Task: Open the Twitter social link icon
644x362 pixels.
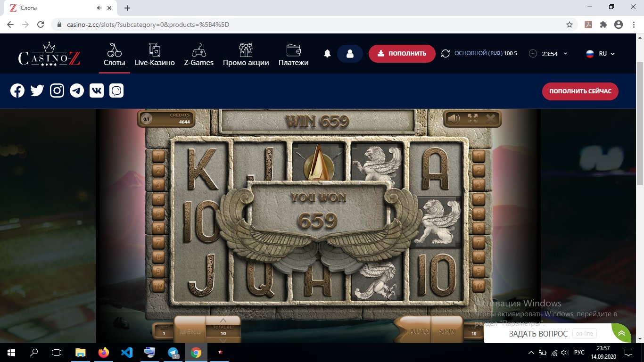Action: (37, 90)
